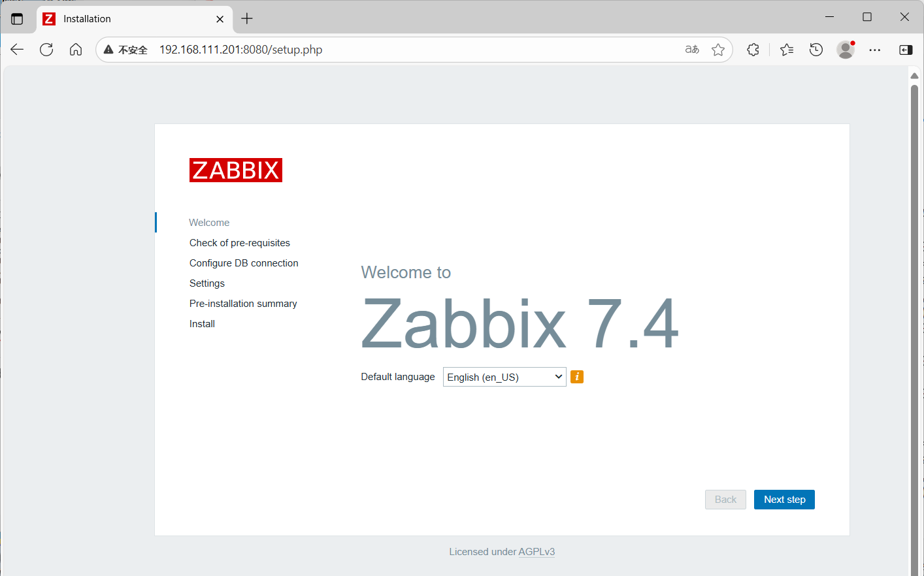Click the Copilot sidebar icon
924x576 pixels.
[905, 49]
